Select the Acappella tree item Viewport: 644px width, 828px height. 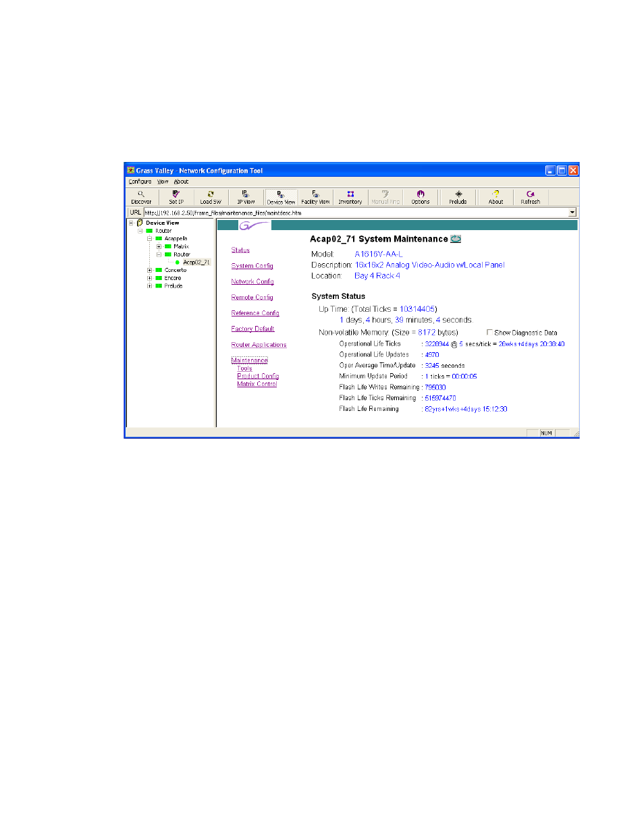(176, 238)
